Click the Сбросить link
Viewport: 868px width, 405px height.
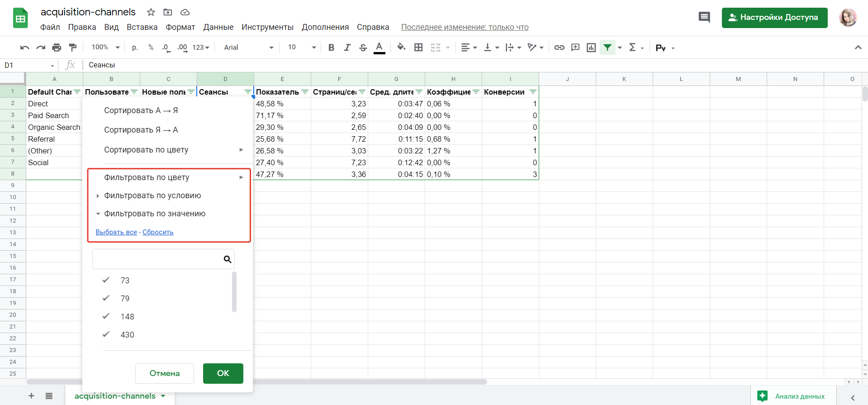coord(158,232)
